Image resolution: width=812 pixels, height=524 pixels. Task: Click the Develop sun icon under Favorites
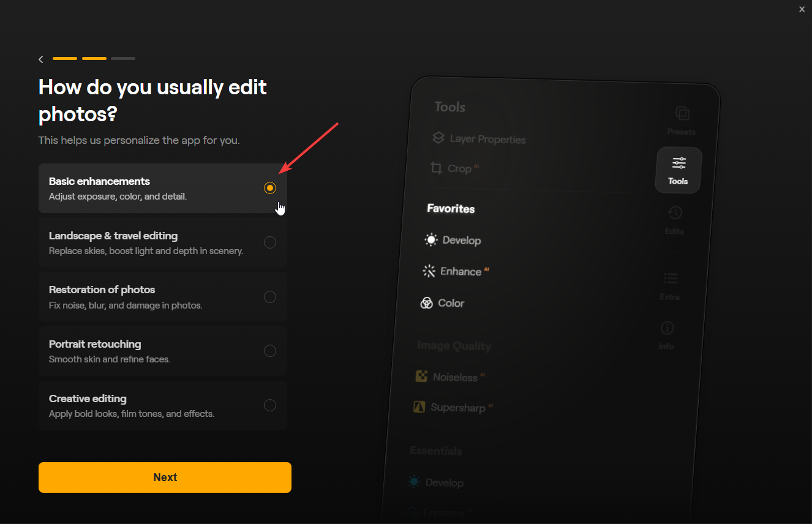(x=431, y=240)
